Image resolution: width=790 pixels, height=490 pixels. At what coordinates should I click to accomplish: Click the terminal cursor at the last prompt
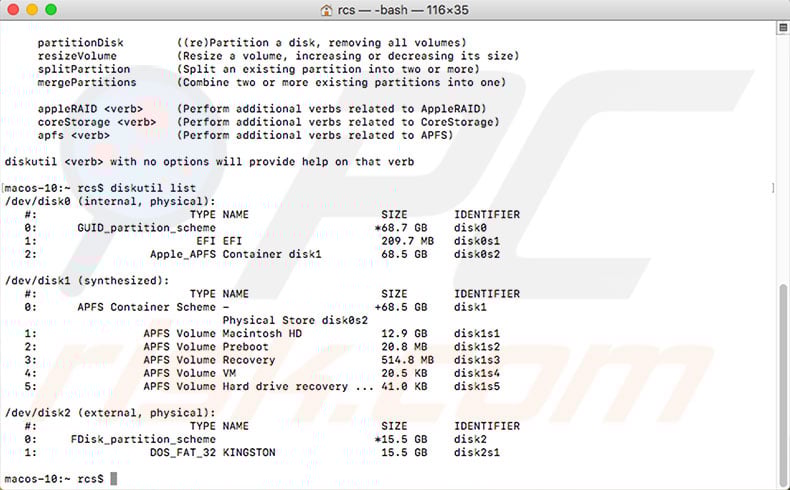click(x=114, y=478)
